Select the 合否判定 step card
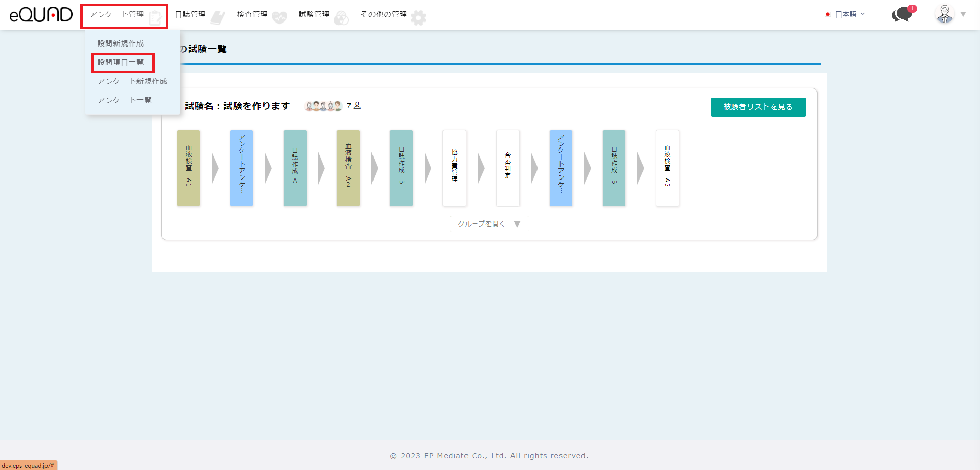The height and width of the screenshot is (470, 980). (507, 168)
